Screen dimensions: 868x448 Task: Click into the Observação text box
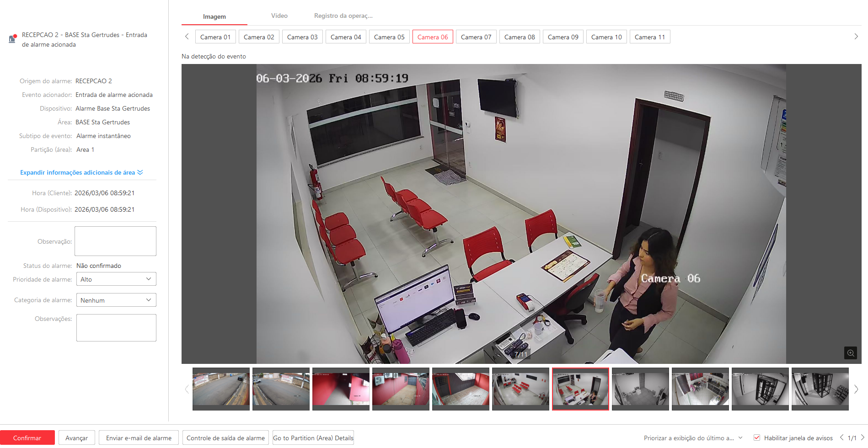point(115,241)
